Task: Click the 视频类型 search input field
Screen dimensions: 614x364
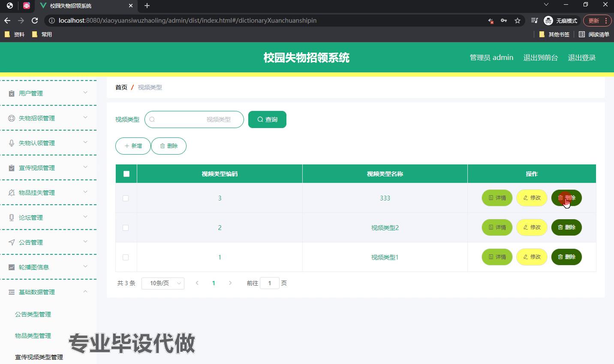Action: tap(194, 119)
